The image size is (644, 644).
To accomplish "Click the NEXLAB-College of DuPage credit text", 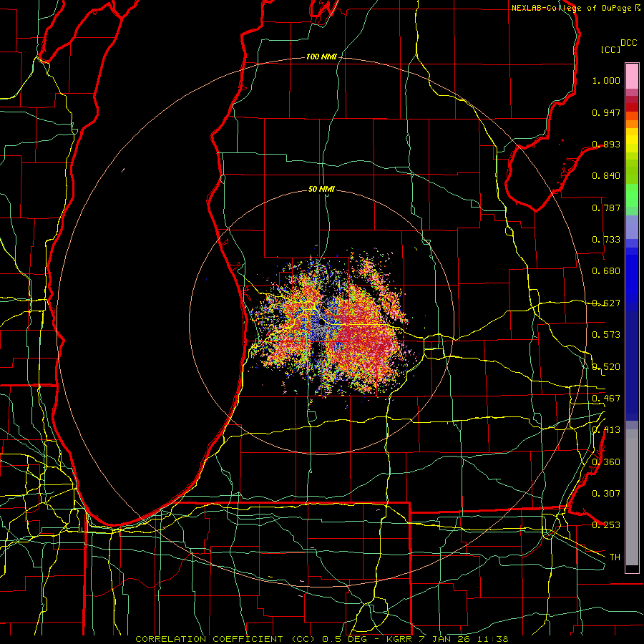I will pos(572,8).
